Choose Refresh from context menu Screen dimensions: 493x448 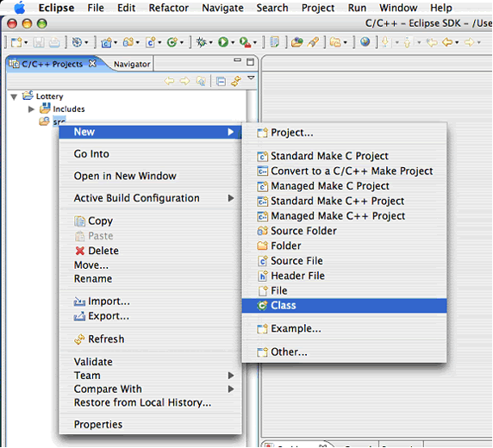pyautogui.click(x=150, y=339)
